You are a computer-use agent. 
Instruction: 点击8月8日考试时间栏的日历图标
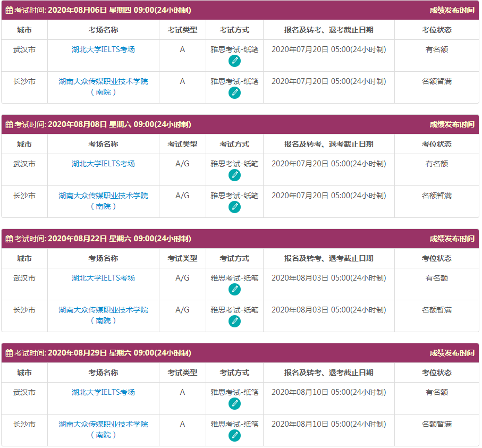point(10,124)
